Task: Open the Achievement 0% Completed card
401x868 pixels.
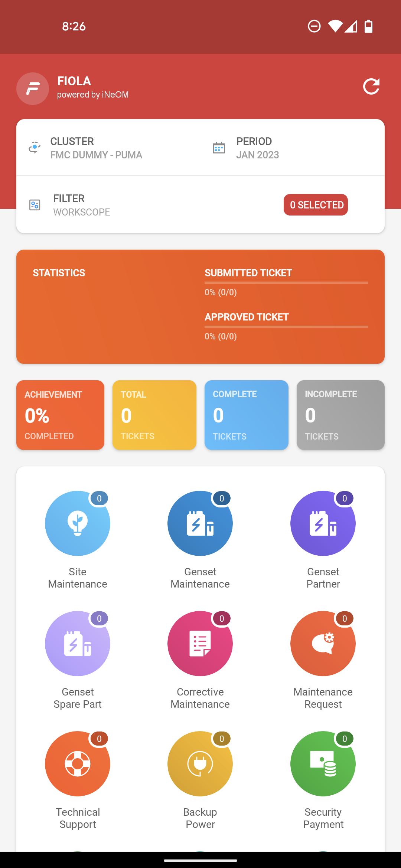Action: (x=60, y=415)
